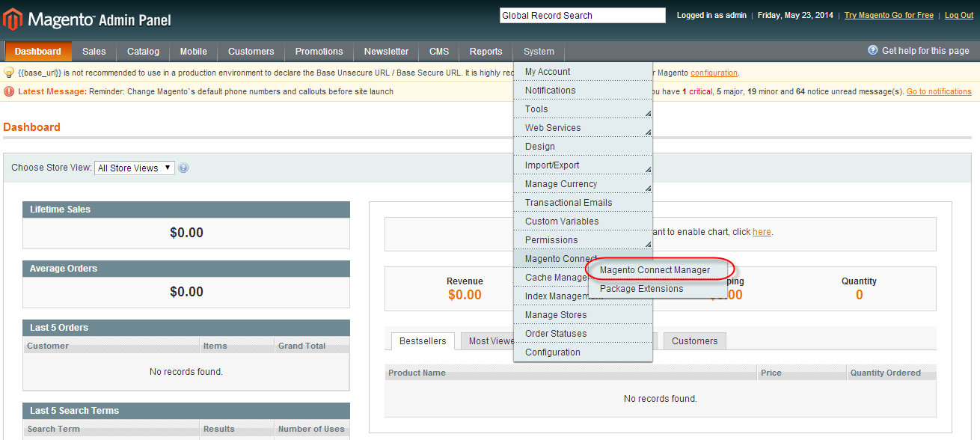
Task: Select Order Statuses menu entry
Action: (583, 334)
